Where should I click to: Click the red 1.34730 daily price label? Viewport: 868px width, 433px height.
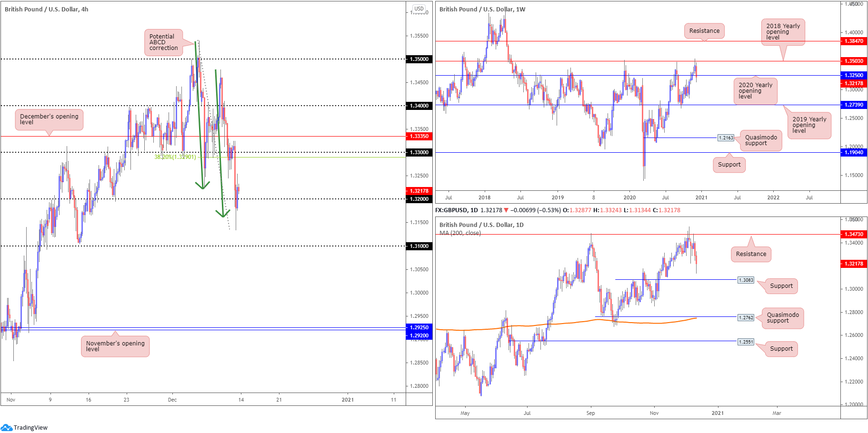point(854,234)
